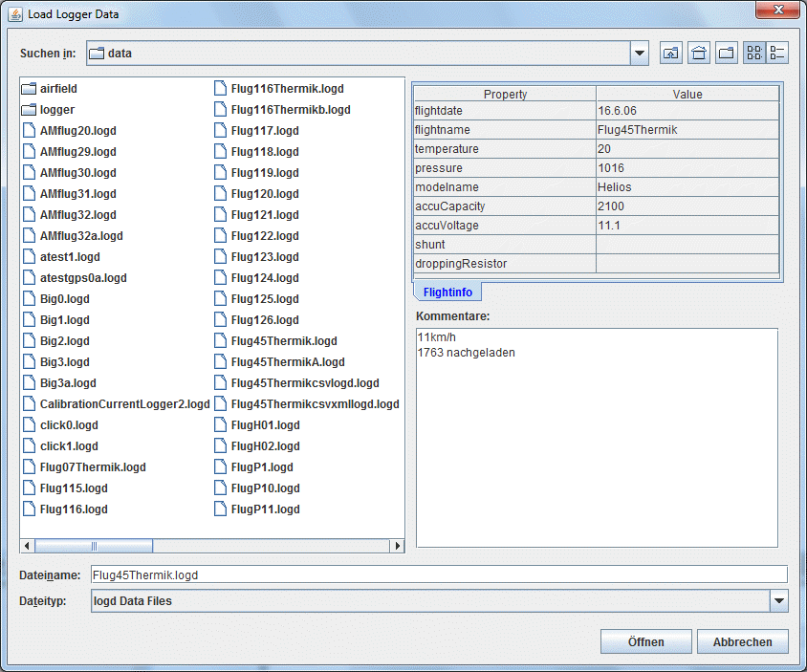Select the logger folder icon
The image size is (807, 672).
(x=29, y=110)
